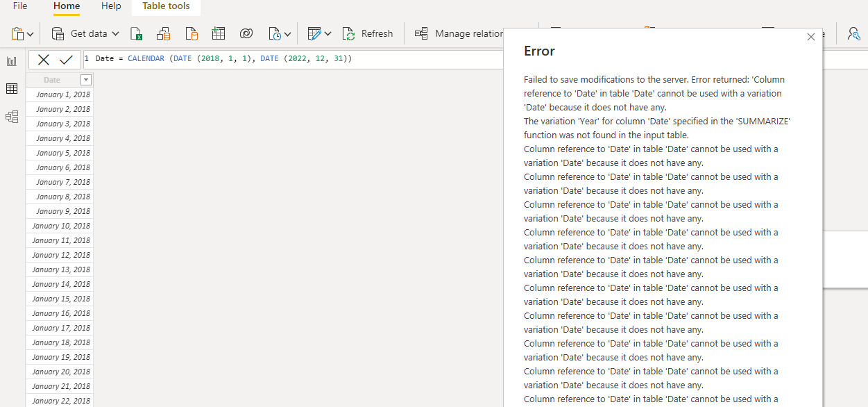
Task: Select the January 4, 2018 cell
Action: (x=60, y=138)
